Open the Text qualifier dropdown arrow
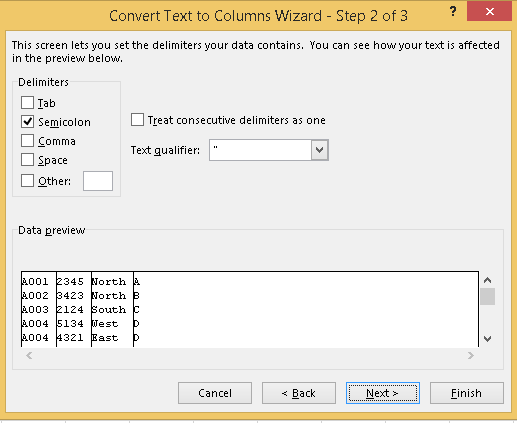The image size is (517, 423). click(x=320, y=150)
